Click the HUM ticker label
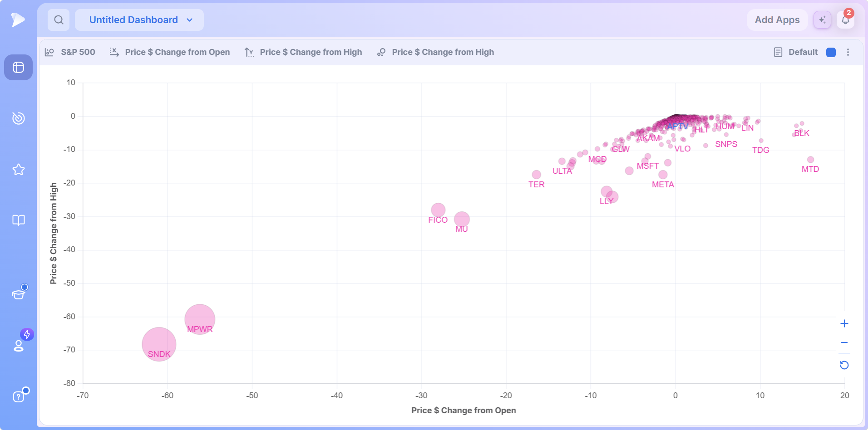The image size is (868, 430). [725, 127]
